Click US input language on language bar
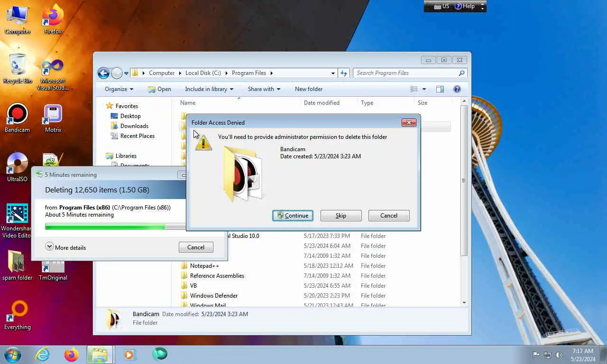 pyautogui.click(x=442, y=6)
